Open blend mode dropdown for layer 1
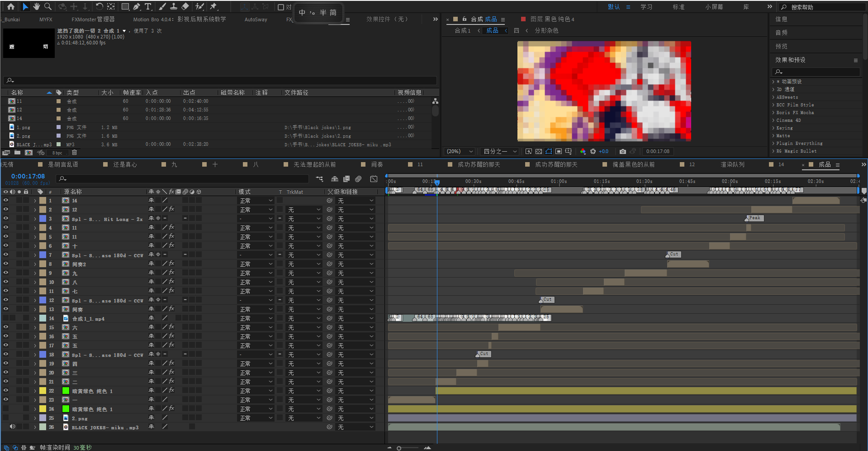The width and height of the screenshot is (868, 451). click(x=256, y=201)
